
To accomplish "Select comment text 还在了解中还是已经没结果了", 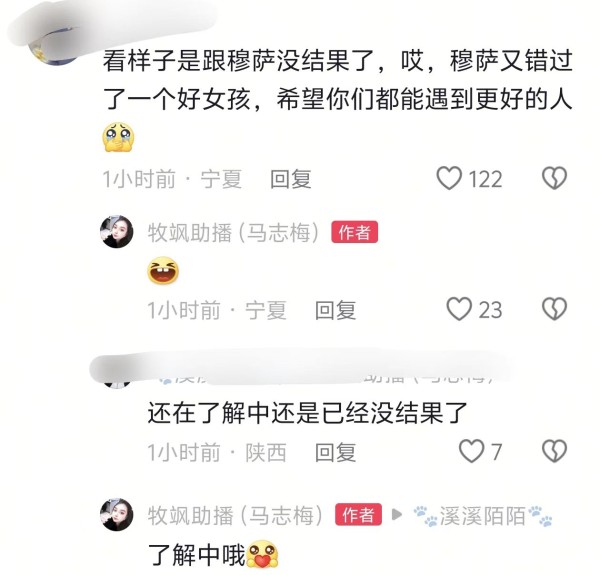I will pos(308,413).
